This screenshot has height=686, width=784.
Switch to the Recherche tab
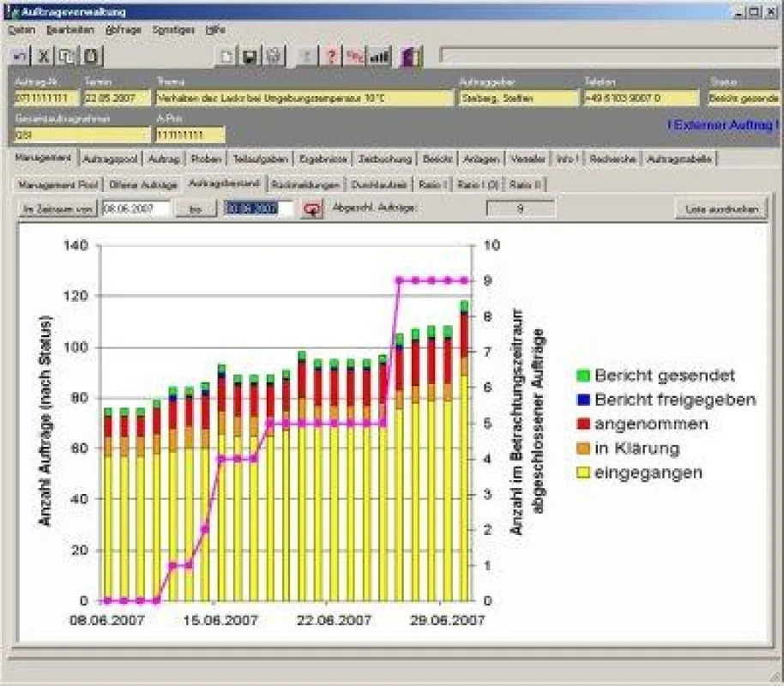click(612, 159)
